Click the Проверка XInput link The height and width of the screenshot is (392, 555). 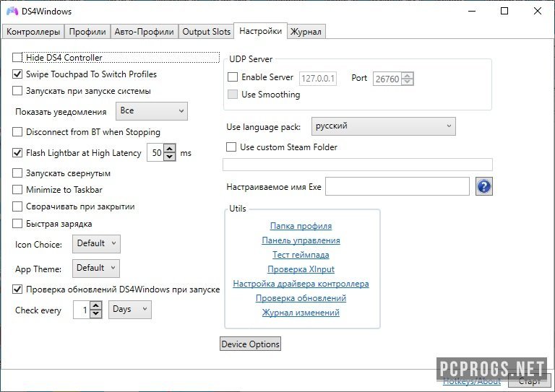301,269
